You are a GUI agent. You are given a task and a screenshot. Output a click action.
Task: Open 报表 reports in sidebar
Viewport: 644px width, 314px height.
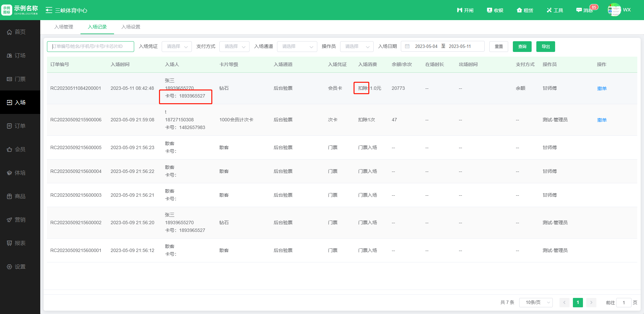pos(20,243)
